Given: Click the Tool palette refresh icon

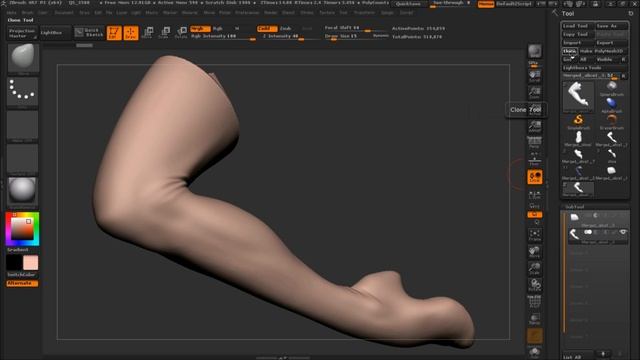Looking at the screenshot, I should click(x=631, y=13).
